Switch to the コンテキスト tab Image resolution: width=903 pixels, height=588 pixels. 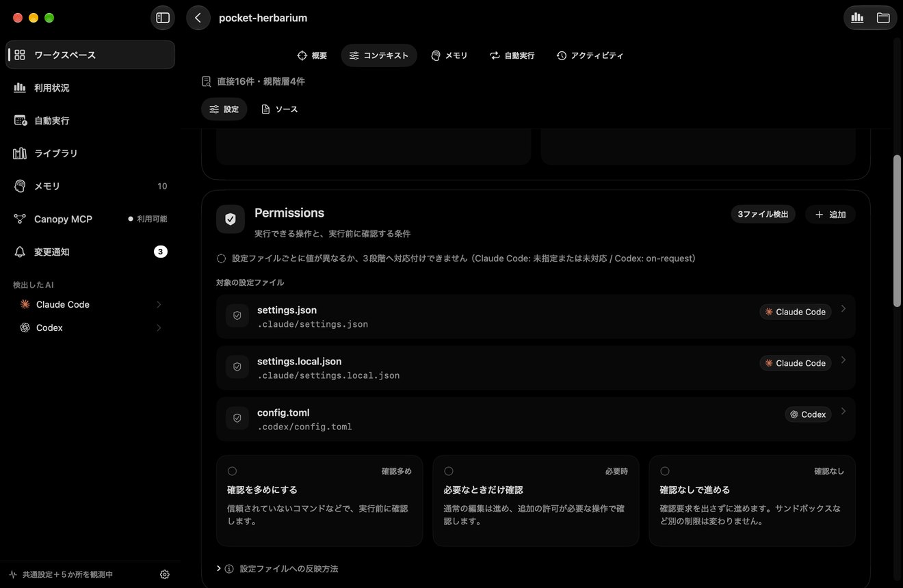click(x=379, y=55)
